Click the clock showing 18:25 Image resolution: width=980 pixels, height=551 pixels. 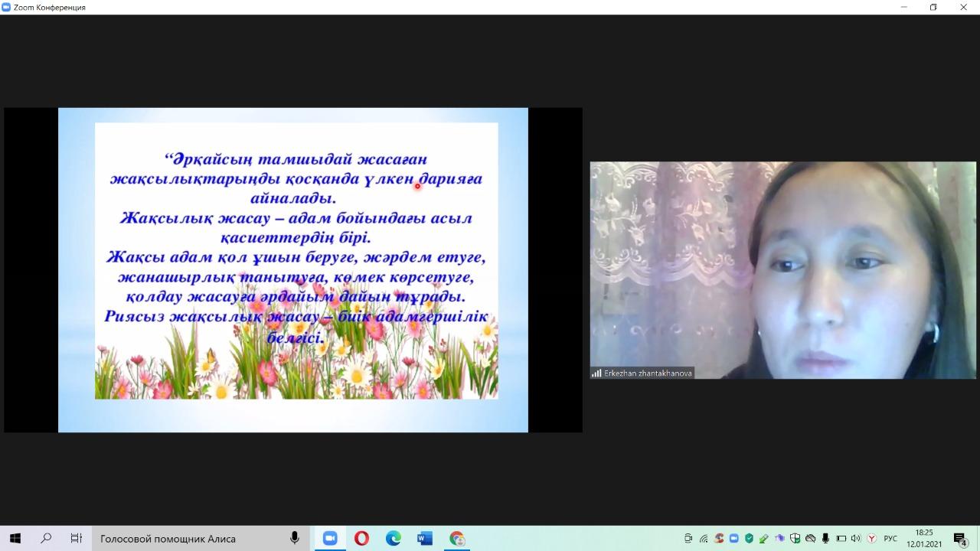[x=924, y=538]
